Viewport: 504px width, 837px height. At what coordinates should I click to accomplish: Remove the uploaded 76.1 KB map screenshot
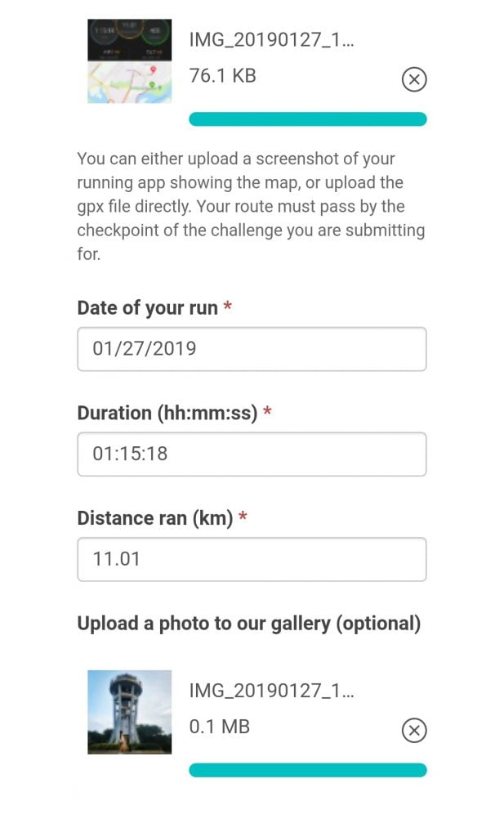coord(414,79)
